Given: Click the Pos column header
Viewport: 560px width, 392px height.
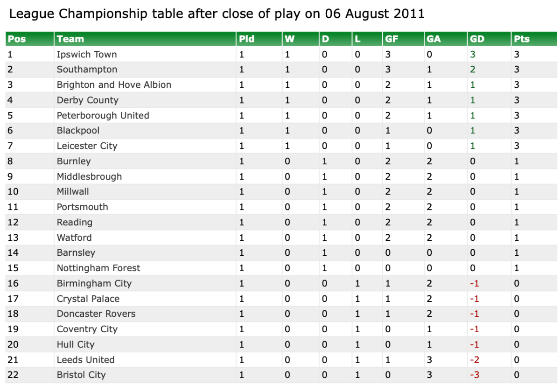Looking at the screenshot, I should [x=17, y=39].
